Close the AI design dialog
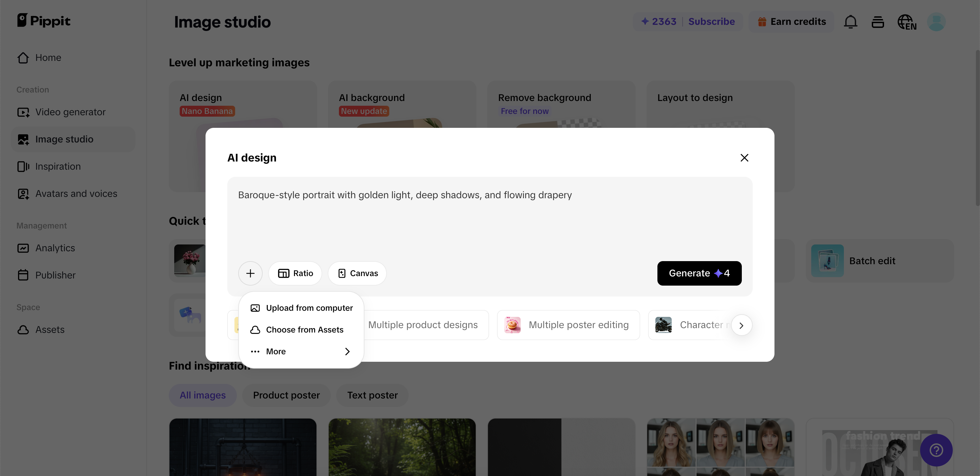980x476 pixels. 744,158
